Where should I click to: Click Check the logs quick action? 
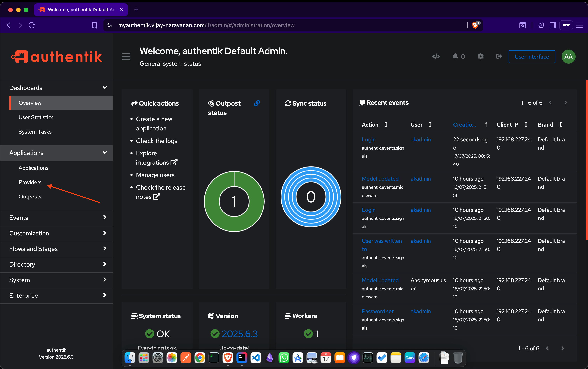[x=157, y=141]
